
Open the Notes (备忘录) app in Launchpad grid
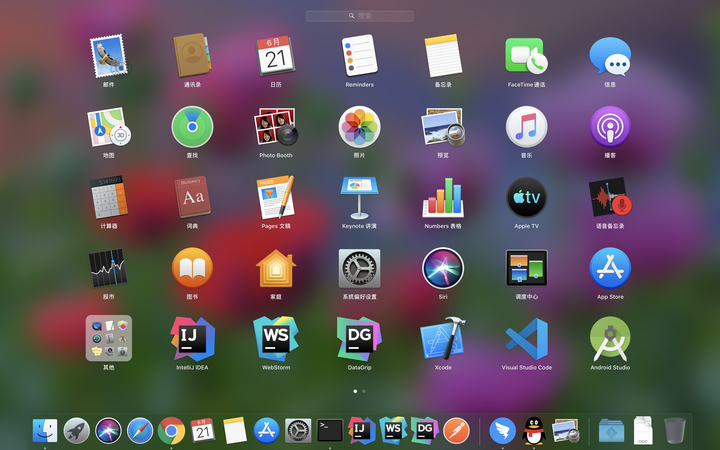pyautogui.click(x=443, y=56)
